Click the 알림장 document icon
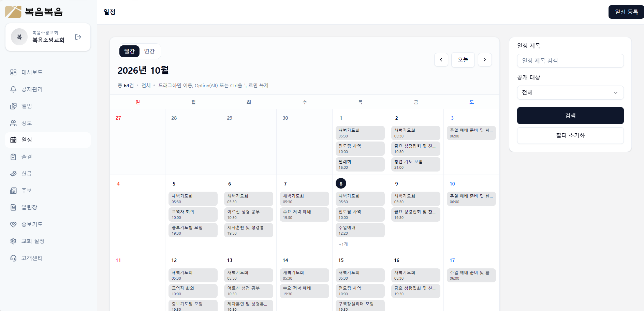The width and height of the screenshot is (644, 311). tap(13, 207)
